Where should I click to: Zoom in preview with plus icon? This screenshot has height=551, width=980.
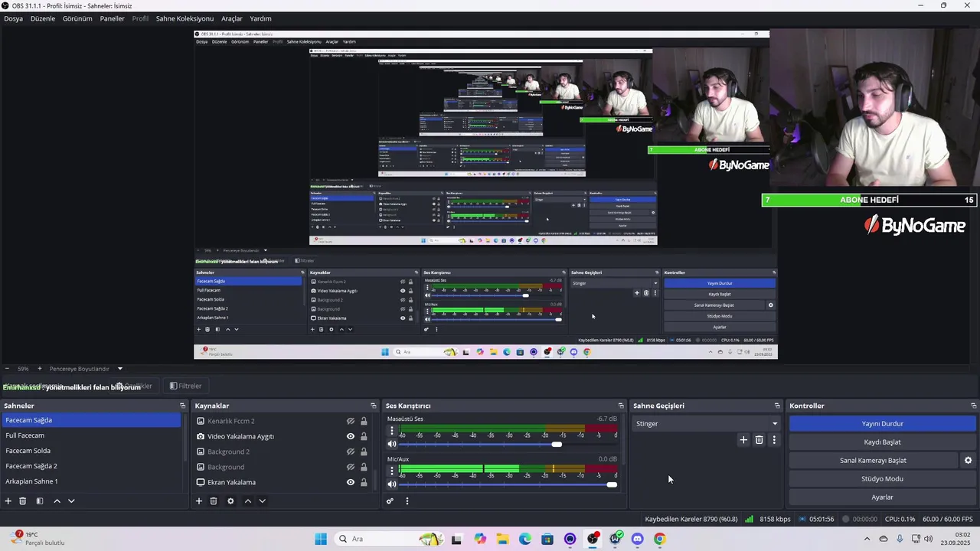click(40, 369)
